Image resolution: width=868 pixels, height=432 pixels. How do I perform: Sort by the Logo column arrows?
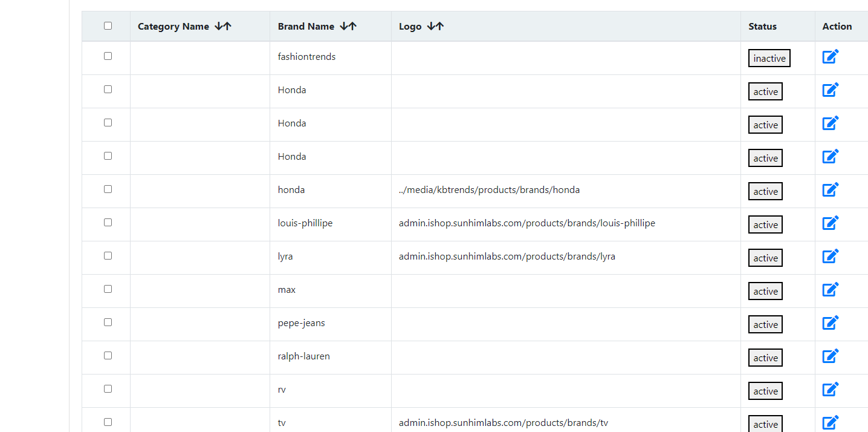[435, 26]
